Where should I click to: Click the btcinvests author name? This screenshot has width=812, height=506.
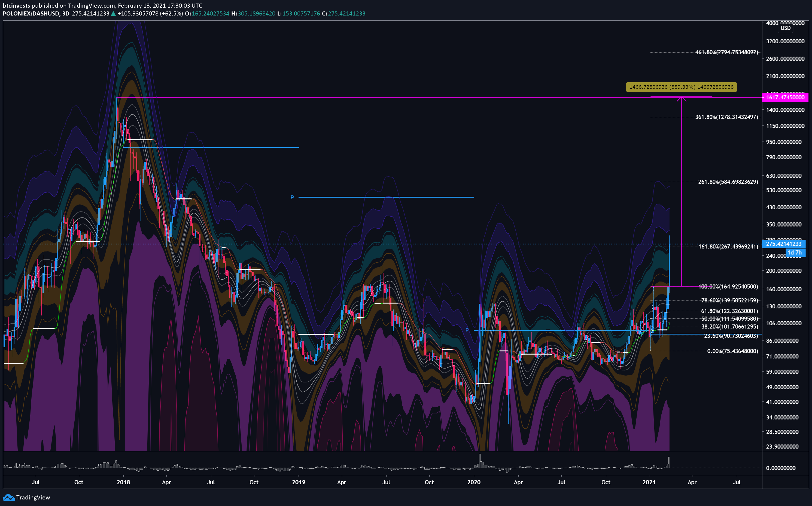[16, 6]
